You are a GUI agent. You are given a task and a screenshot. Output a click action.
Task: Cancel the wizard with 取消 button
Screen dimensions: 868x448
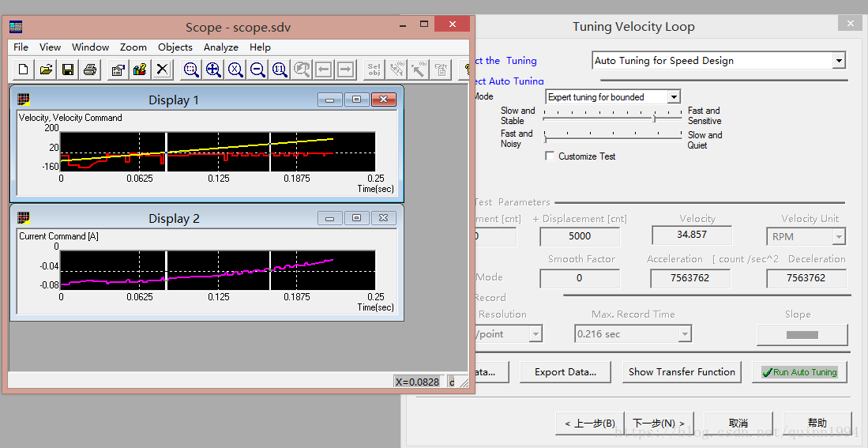pyautogui.click(x=738, y=423)
